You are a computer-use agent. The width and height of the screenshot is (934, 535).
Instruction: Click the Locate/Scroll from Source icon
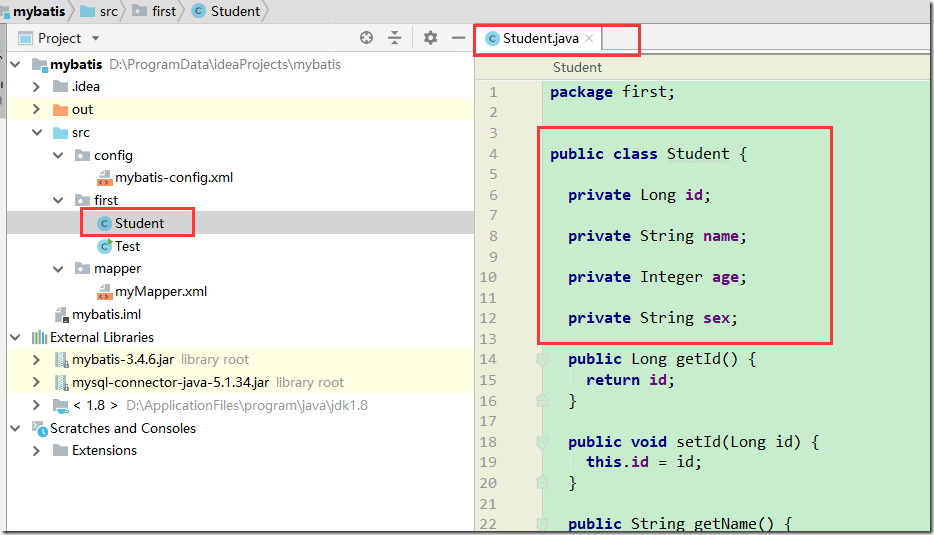tap(366, 38)
